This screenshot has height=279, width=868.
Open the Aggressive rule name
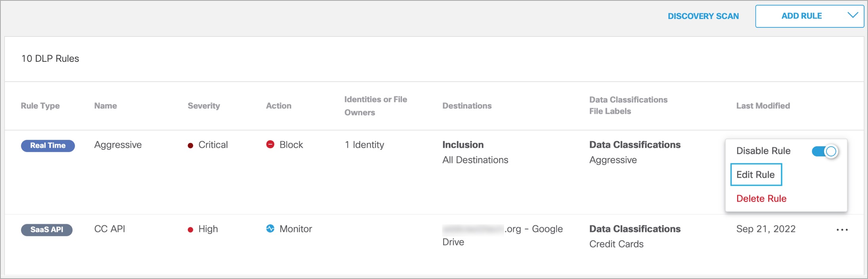tap(118, 145)
